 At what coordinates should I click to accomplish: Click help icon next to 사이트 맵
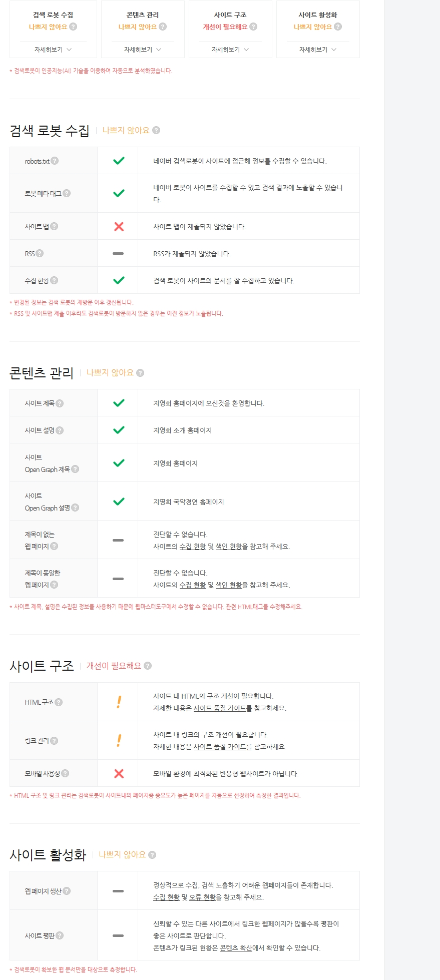(x=54, y=226)
